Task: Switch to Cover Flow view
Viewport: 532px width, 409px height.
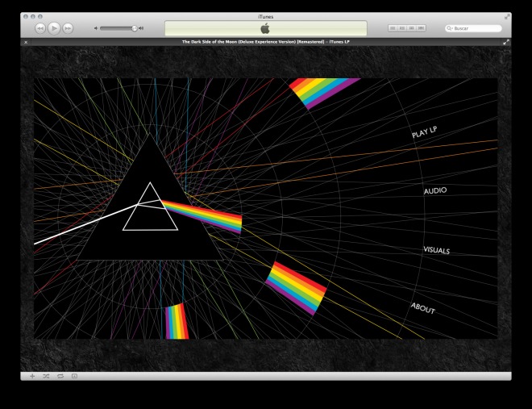Action: [x=421, y=28]
